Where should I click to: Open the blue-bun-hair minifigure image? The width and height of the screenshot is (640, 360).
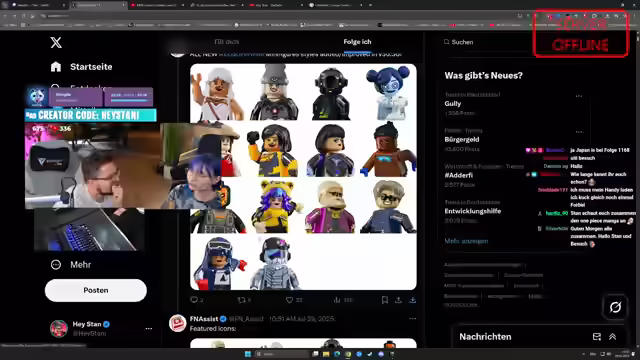tap(389, 92)
